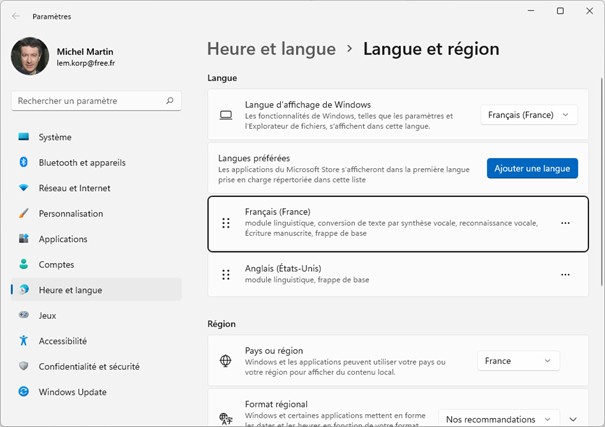Open more options for Français (France)
This screenshot has width=605, height=427.
565,223
